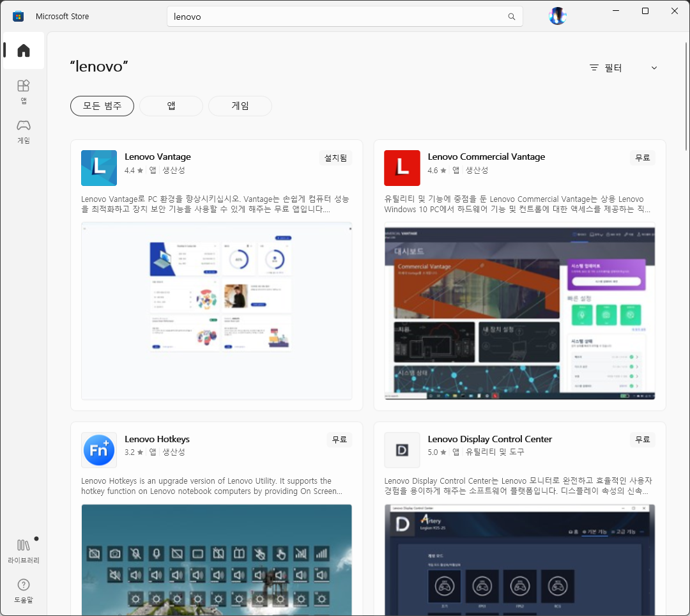690x616 pixels.
Task: Close the Microsoft Store window
Action: (675, 11)
